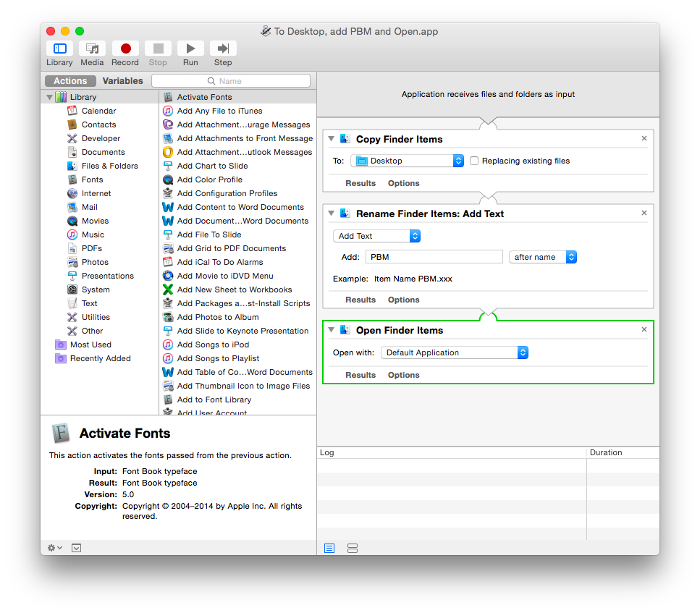Switch to the Actions tab
The height and width of the screenshot is (613, 700).
[70, 81]
